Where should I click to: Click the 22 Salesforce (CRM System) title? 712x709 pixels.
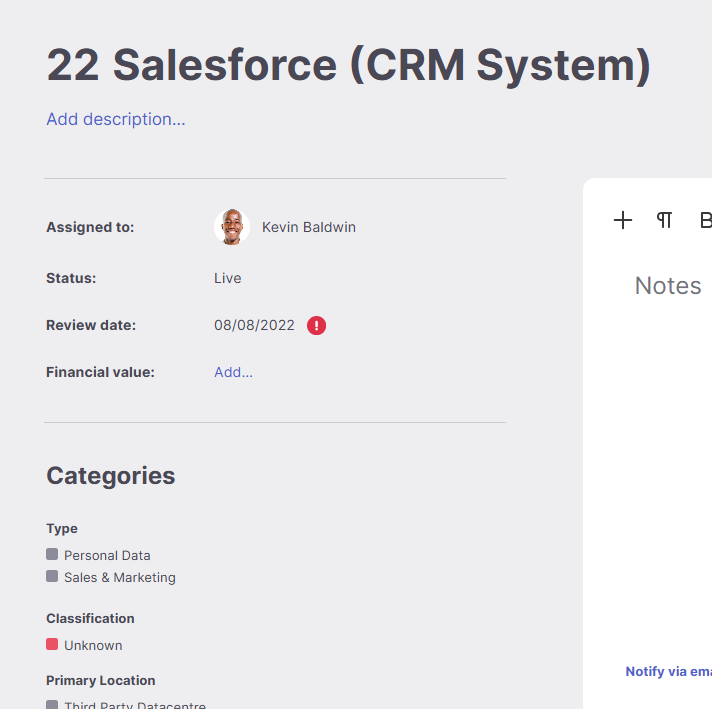click(349, 65)
